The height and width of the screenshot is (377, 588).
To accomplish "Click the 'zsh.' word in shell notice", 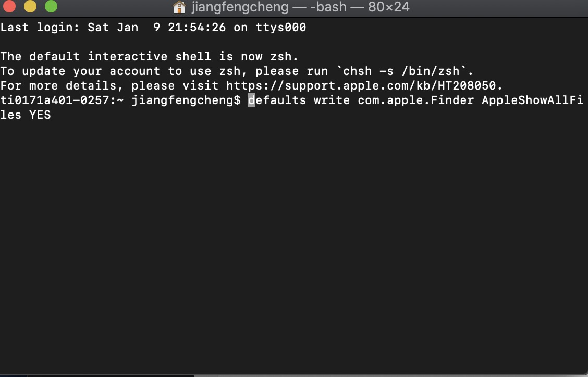I will click(x=284, y=57).
